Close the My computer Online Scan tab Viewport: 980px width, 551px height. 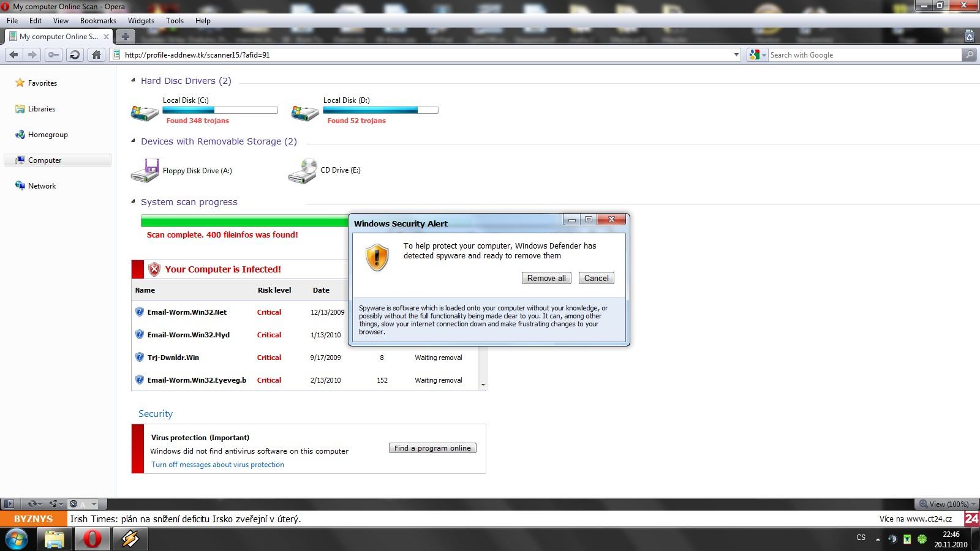106,36
